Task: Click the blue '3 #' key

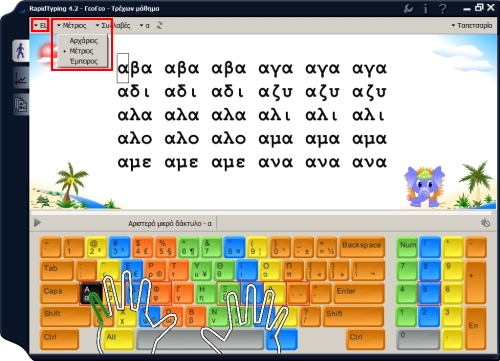Action: coord(119,247)
